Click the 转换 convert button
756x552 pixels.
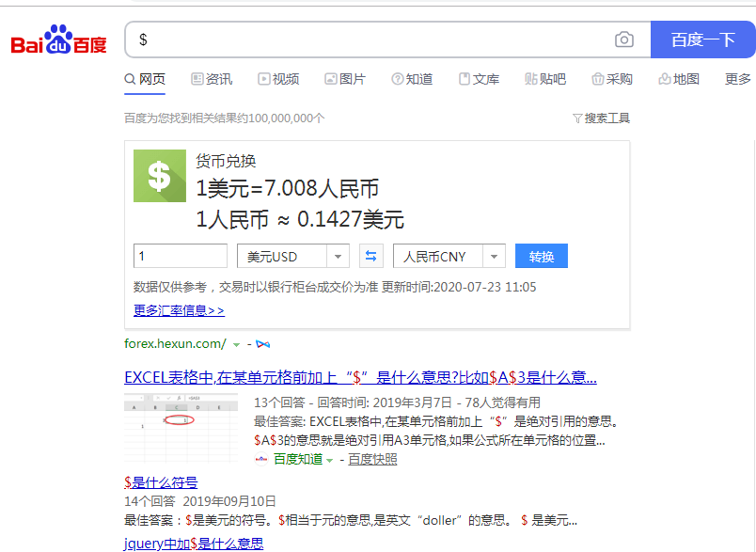(542, 256)
